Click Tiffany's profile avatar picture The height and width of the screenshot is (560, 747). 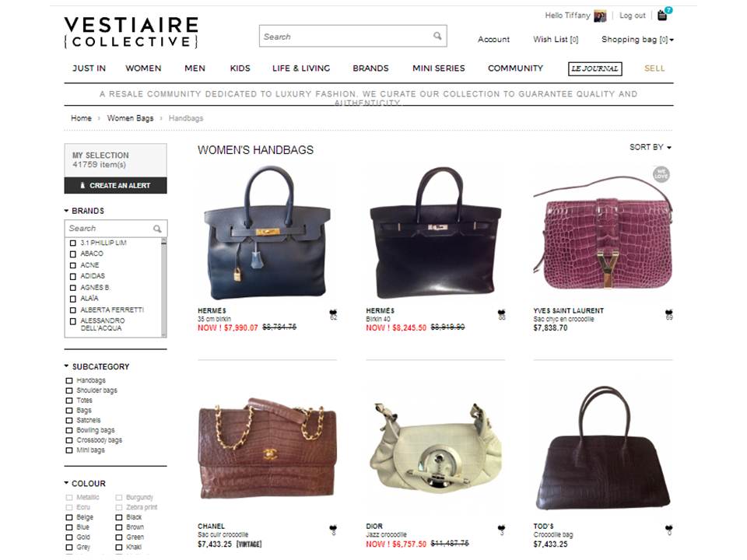coord(600,16)
